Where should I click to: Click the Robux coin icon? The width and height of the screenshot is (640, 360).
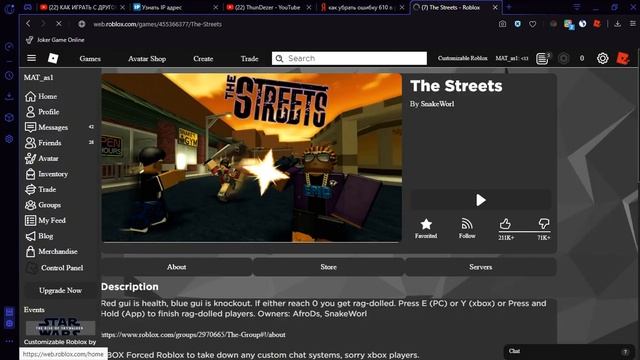(x=564, y=58)
